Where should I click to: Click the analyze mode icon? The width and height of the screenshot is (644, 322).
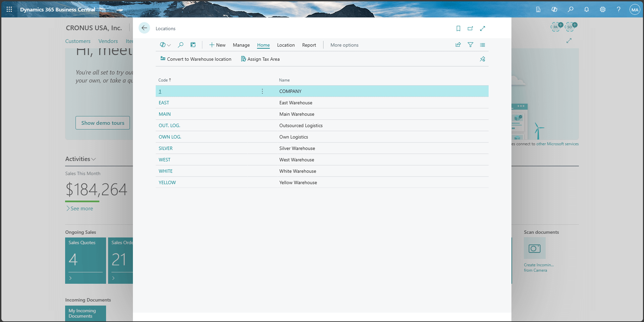click(x=193, y=45)
